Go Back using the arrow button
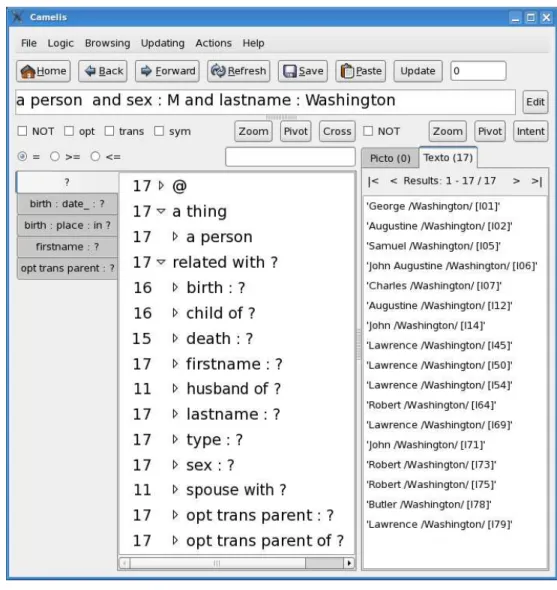This screenshot has width=557, height=590. (x=103, y=71)
